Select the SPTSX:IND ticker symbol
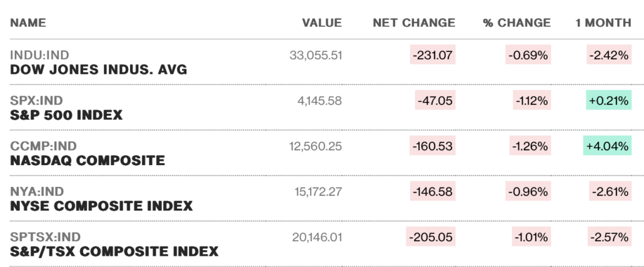Viewport: 644px width, 267px height. click(45, 237)
